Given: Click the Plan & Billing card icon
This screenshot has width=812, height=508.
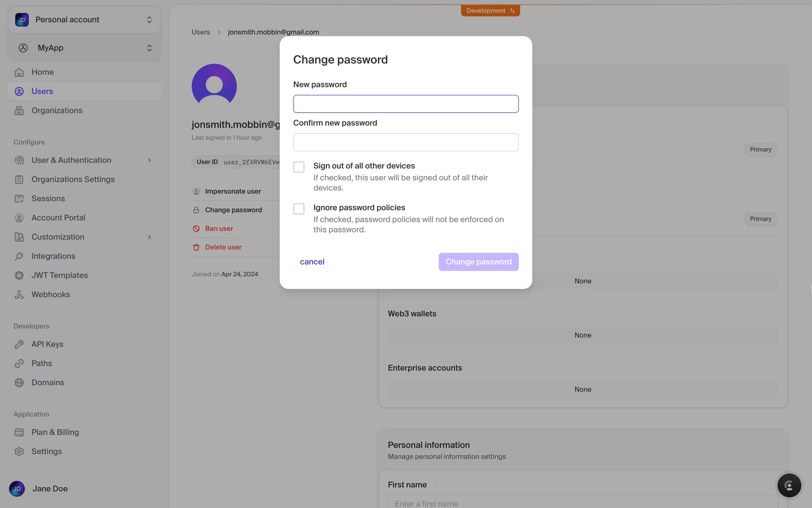Looking at the screenshot, I should tap(19, 432).
